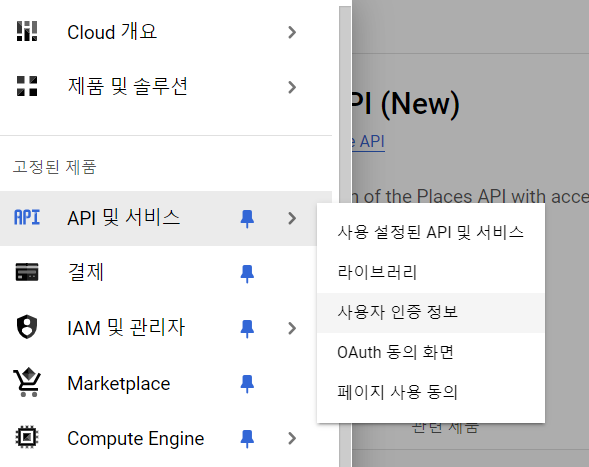The image size is (589, 467).
Task: Open OAuth 동의 화면 from submenu
Action: click(431, 352)
